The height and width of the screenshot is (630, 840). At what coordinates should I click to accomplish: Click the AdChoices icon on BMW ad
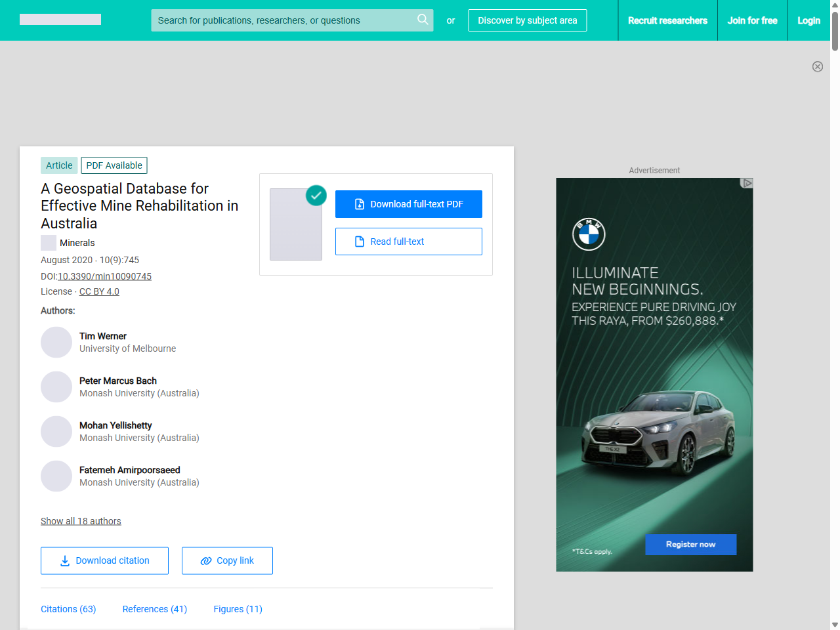747,183
